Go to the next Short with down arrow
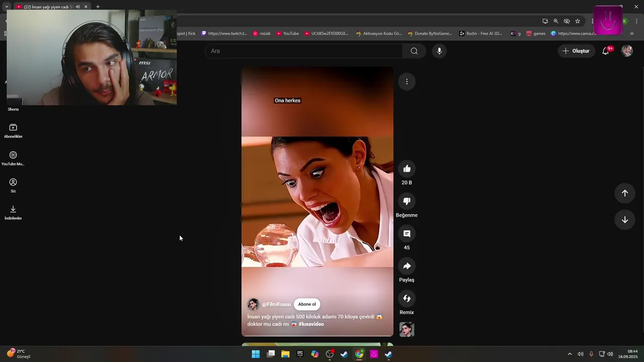This screenshot has width=644, height=362. coord(625,220)
